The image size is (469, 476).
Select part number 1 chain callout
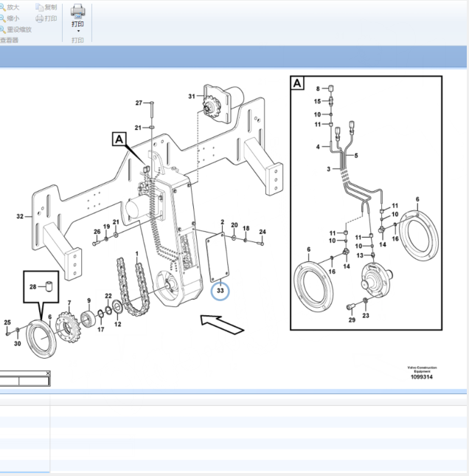(x=136, y=255)
